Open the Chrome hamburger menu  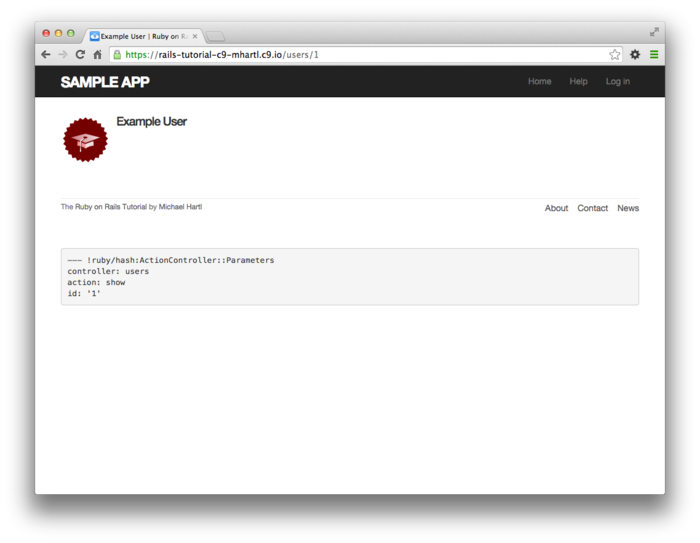654,55
